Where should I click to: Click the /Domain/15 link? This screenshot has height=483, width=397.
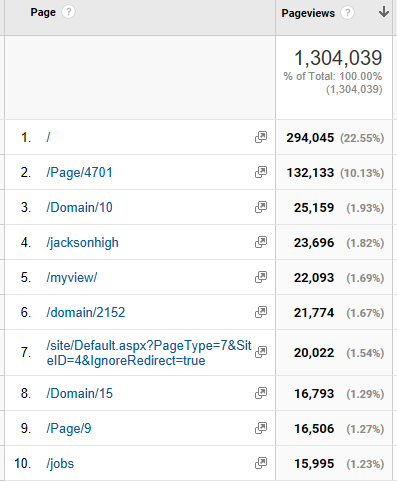79,393
